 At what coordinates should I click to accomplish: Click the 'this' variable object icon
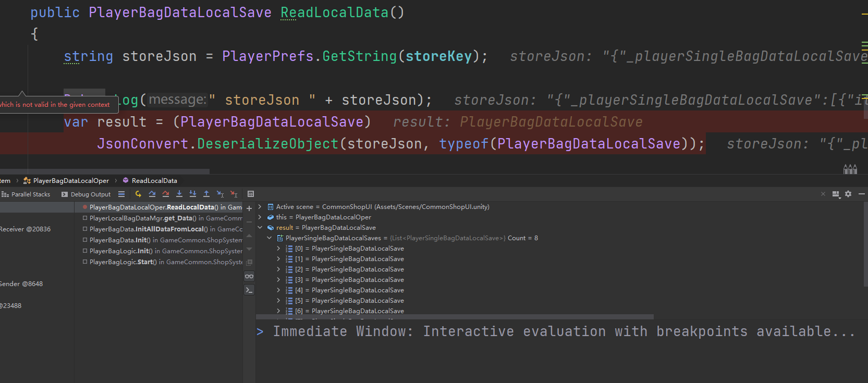pyautogui.click(x=271, y=217)
